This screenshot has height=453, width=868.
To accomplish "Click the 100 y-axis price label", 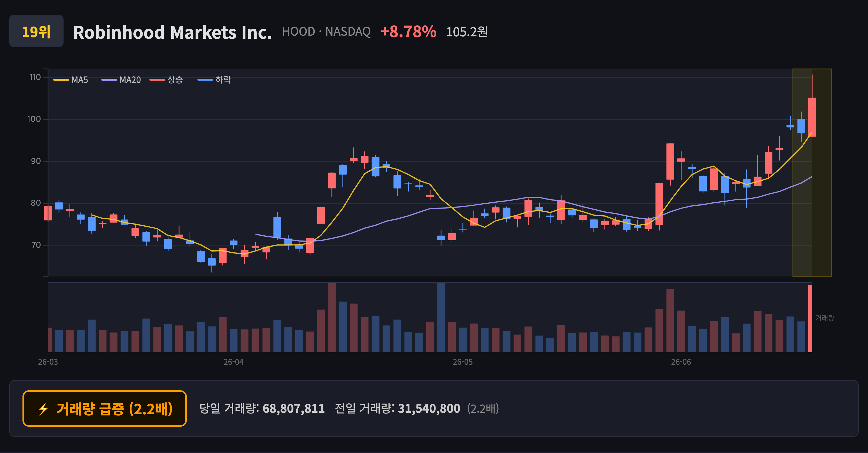I will click(x=34, y=119).
